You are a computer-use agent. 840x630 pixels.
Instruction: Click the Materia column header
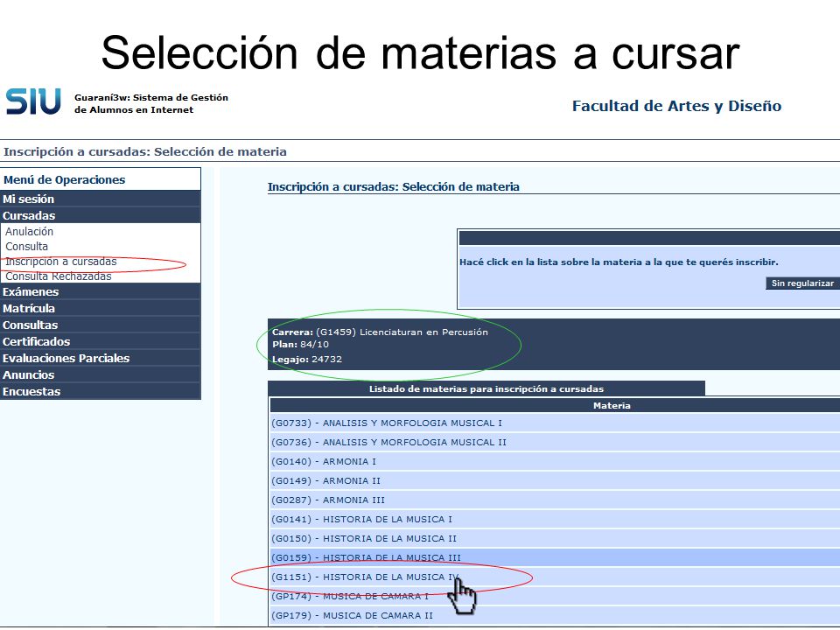(555, 405)
